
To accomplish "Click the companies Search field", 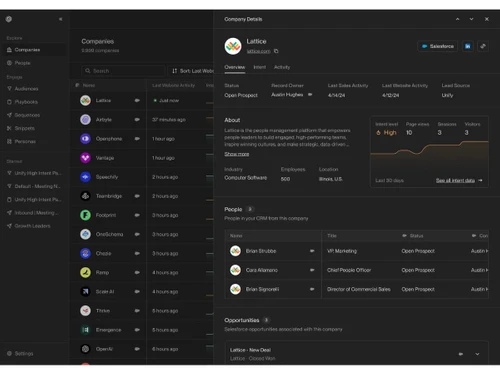I will coord(123,71).
